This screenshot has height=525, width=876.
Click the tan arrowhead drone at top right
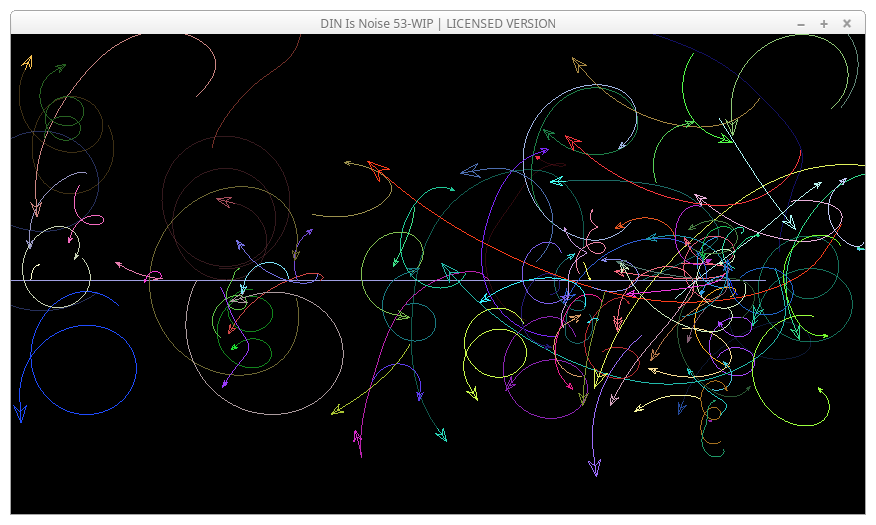click(579, 65)
